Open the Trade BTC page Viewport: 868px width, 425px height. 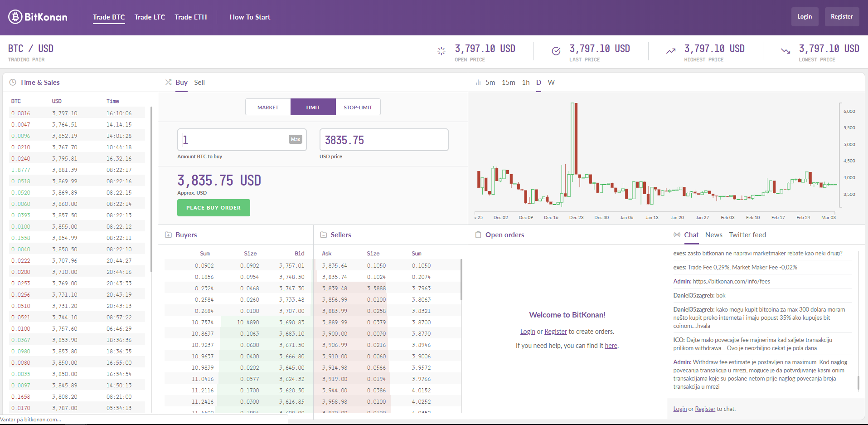[x=109, y=17]
